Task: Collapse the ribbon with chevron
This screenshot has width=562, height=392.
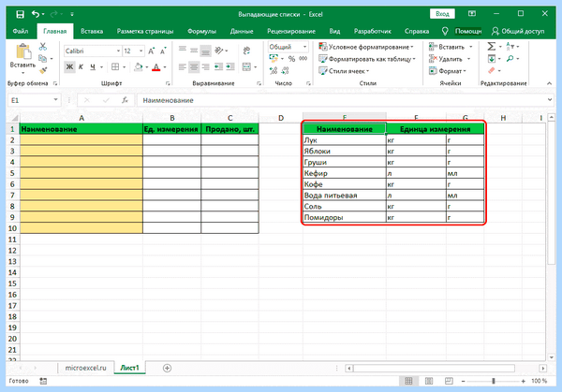Action: coord(550,83)
